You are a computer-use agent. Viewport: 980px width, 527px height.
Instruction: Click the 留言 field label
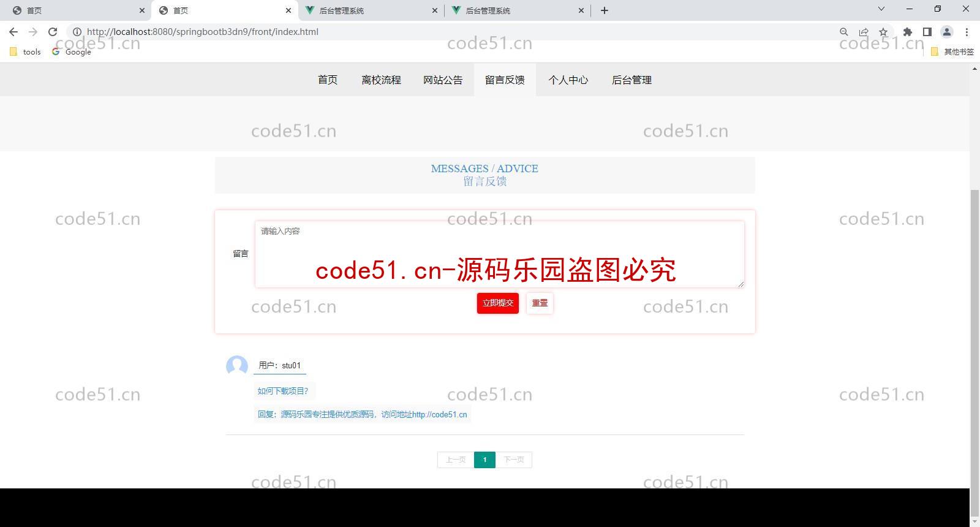point(241,254)
